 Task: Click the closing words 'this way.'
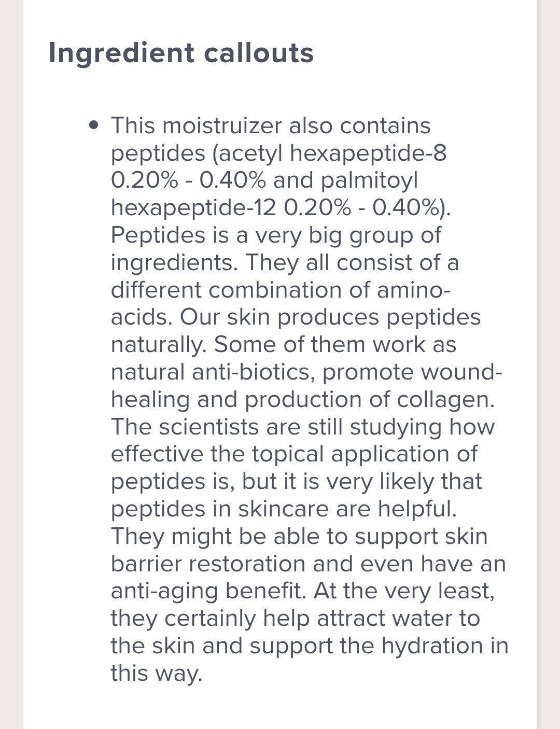(x=156, y=673)
